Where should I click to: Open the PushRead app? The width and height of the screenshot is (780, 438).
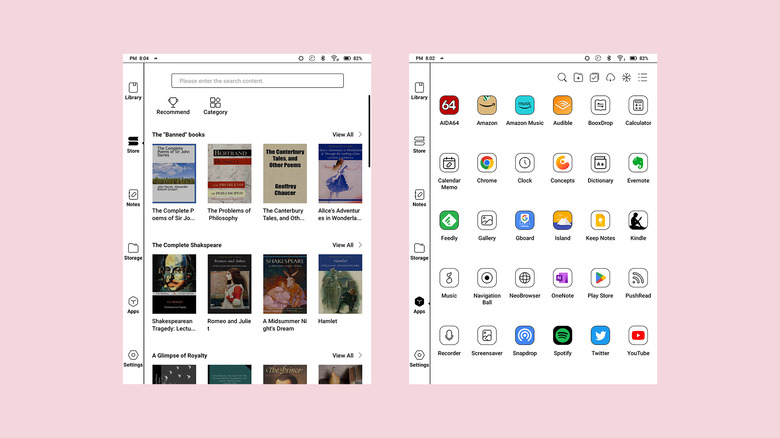pos(638,278)
